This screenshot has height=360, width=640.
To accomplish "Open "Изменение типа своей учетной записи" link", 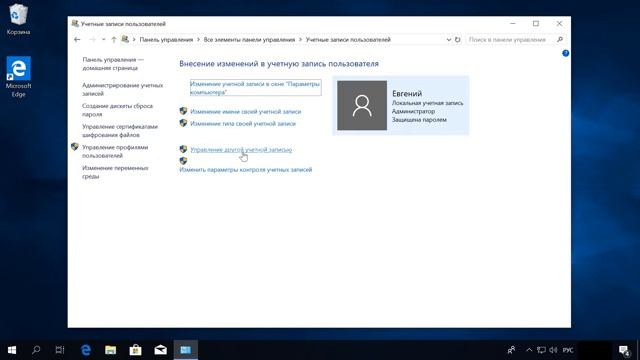I will (243, 123).
